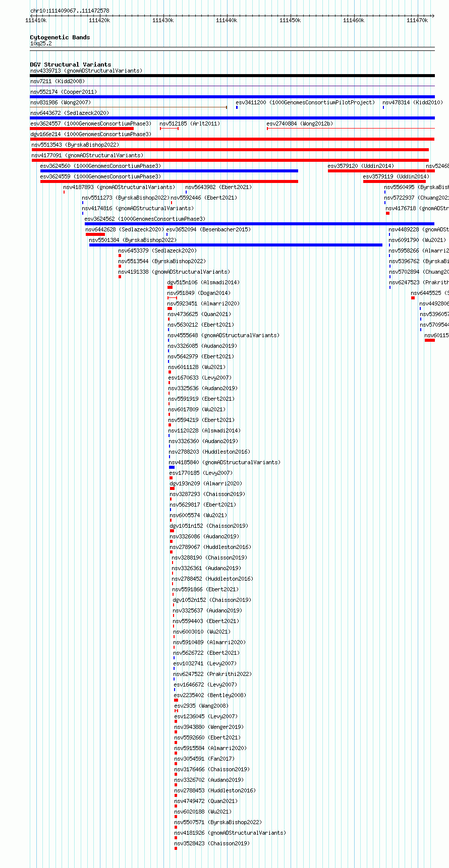This screenshot has width=449, height=868.
Task: Click the nsv5501384 (ByrskaBishop2022) blue bar
Action: coord(236,245)
